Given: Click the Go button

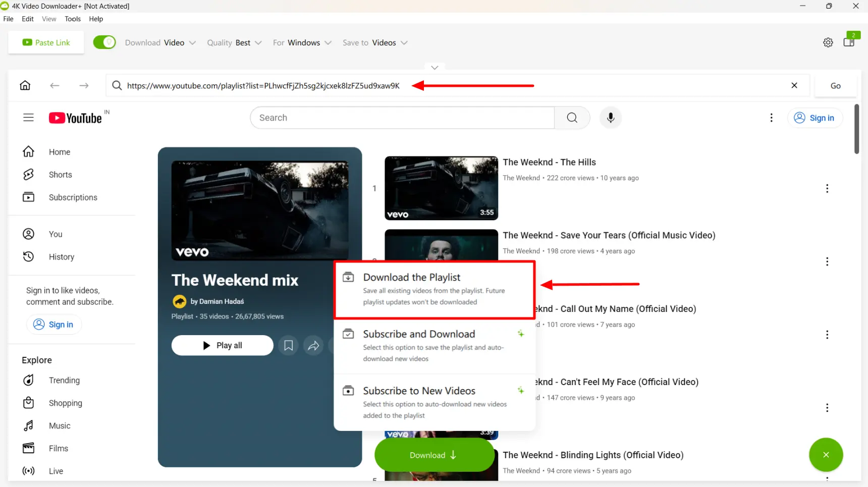Looking at the screenshot, I should [x=836, y=86].
